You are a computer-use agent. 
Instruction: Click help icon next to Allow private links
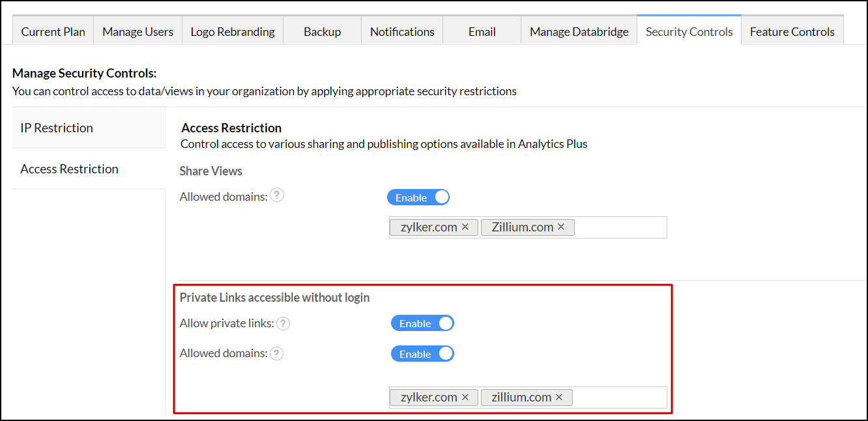[283, 323]
